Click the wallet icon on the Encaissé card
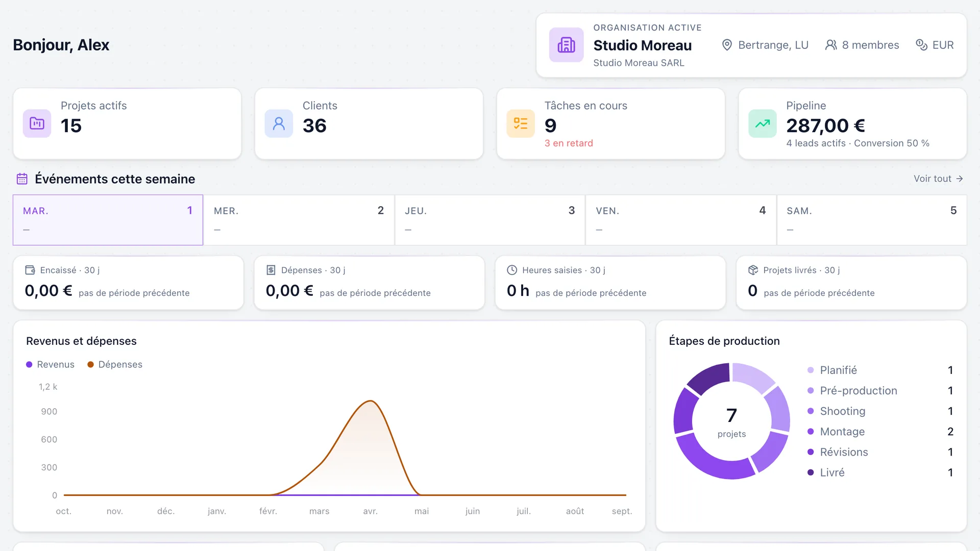This screenshot has width=980, height=551. [x=30, y=270]
